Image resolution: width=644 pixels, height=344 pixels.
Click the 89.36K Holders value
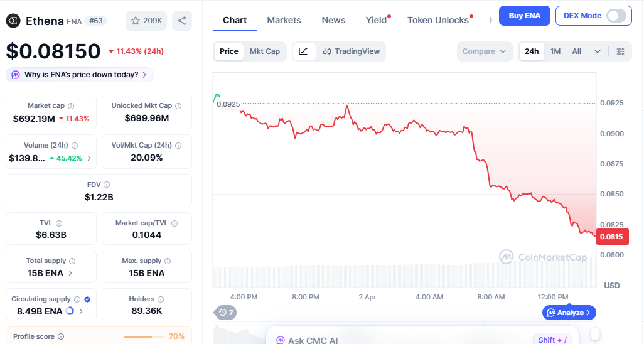147,311
